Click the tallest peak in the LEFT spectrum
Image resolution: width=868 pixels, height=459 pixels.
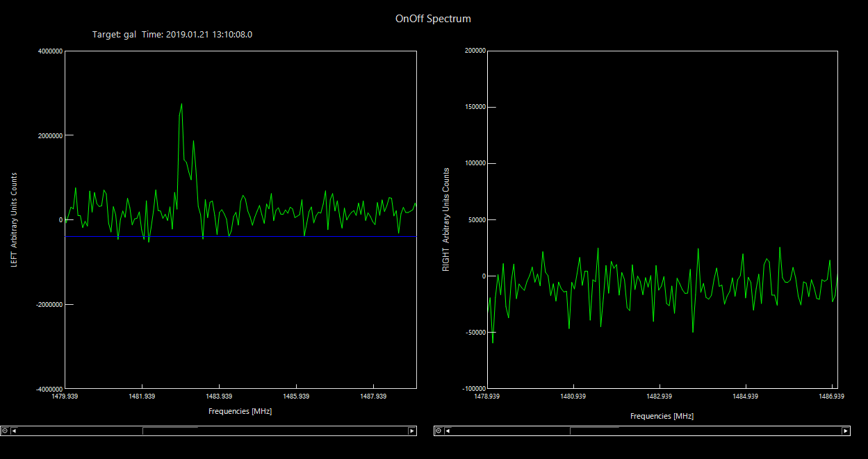point(181,105)
